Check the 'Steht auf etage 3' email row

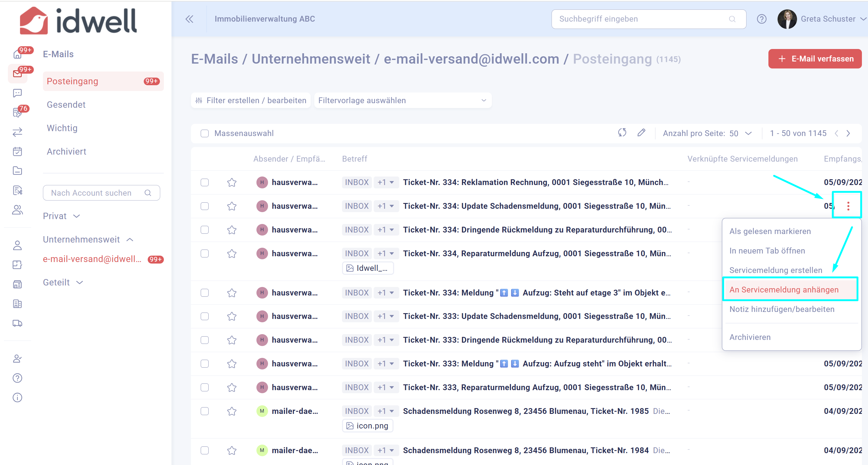point(205,293)
